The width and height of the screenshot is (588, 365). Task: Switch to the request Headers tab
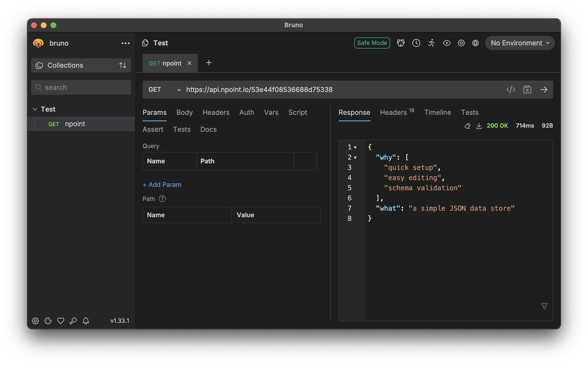click(x=216, y=112)
